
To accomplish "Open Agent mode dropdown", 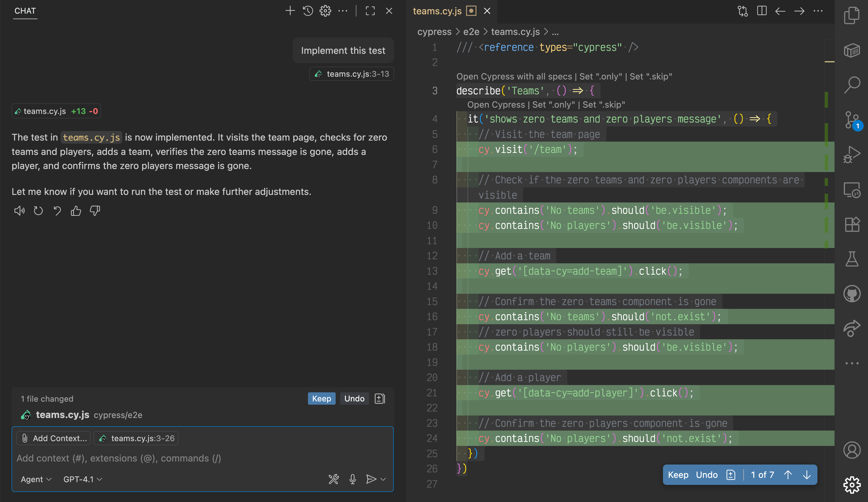I will (x=36, y=479).
